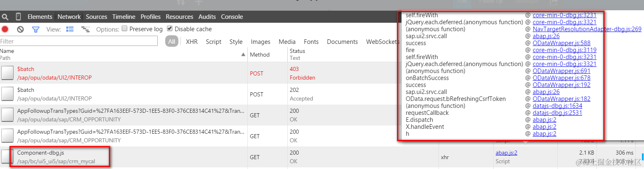Open ODataWrapper.js:691 link
Image resolution: width=644 pixels, height=169 pixels.
(x=561, y=71)
